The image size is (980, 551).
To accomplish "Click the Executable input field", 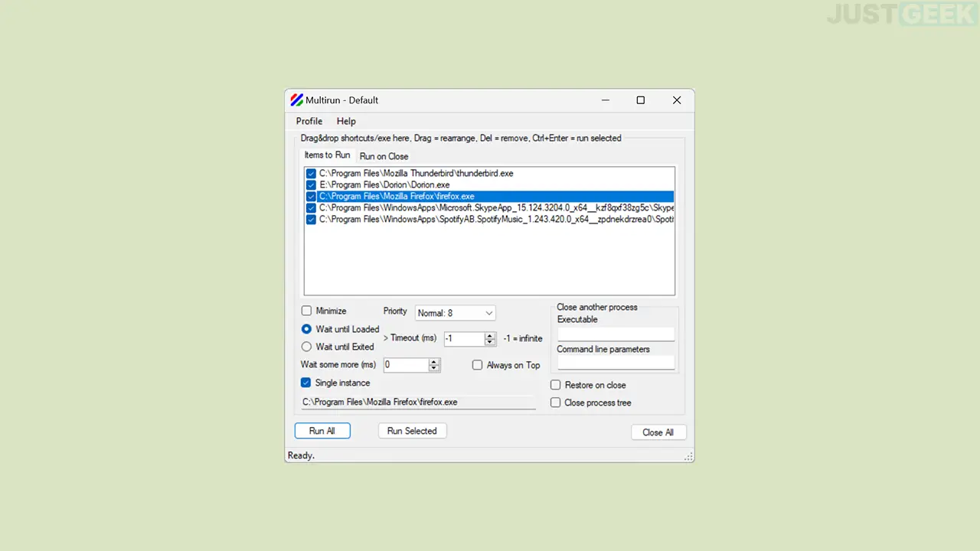I will (616, 334).
